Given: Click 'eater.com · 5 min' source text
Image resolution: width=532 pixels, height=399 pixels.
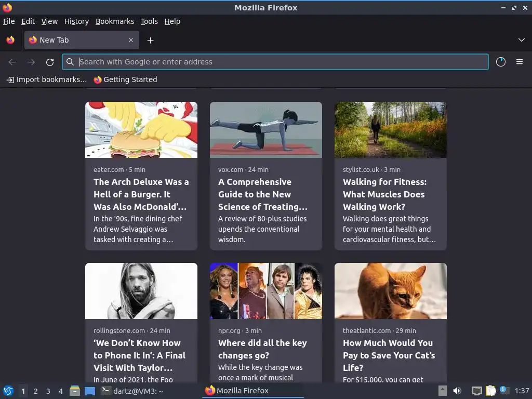Looking at the screenshot, I should (119, 170).
